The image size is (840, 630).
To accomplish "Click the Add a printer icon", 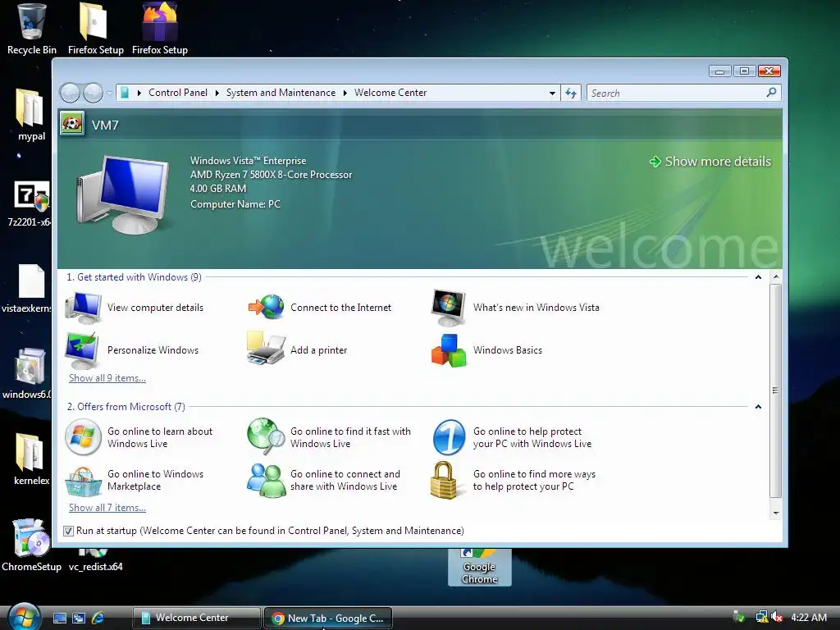I will coord(266,349).
